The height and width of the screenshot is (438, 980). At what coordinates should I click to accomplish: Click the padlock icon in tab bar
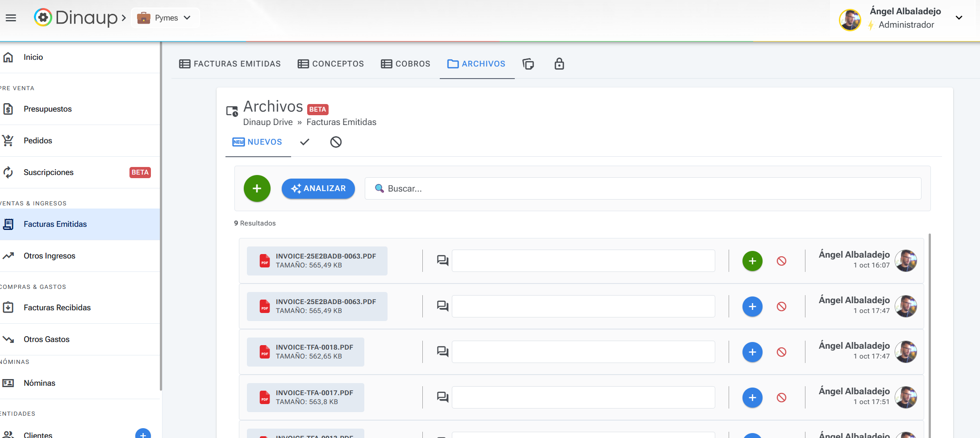(x=559, y=64)
